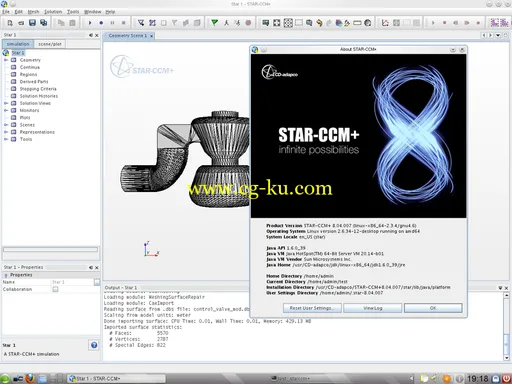Screen dimensions: 512x384
Task: Click the multicolored cube icon
Action: click(x=339, y=23)
